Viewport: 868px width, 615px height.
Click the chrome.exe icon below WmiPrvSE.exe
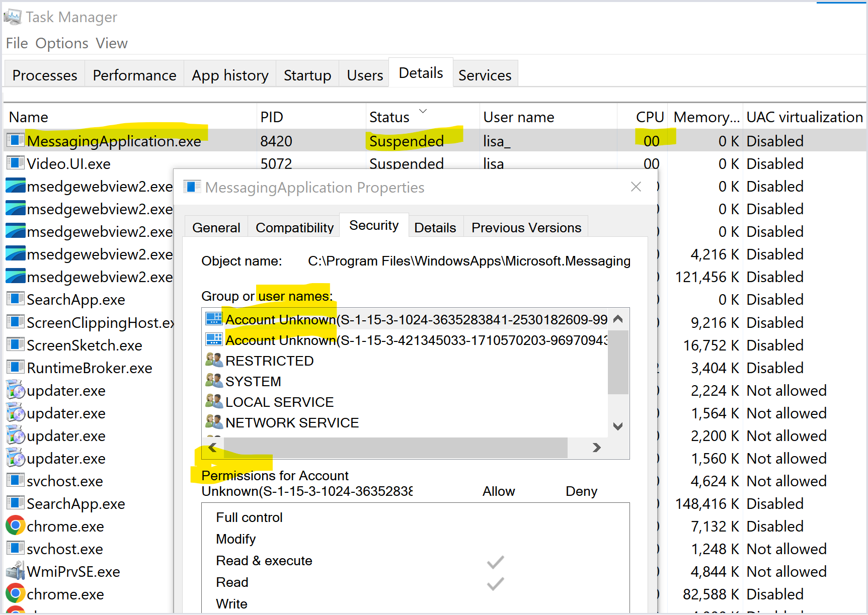(x=15, y=593)
